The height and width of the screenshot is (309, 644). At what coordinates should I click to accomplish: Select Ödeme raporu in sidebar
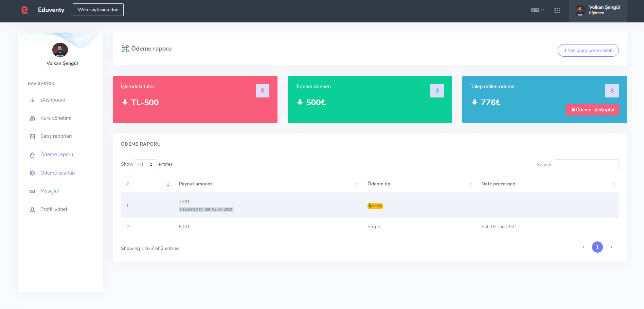tap(57, 154)
